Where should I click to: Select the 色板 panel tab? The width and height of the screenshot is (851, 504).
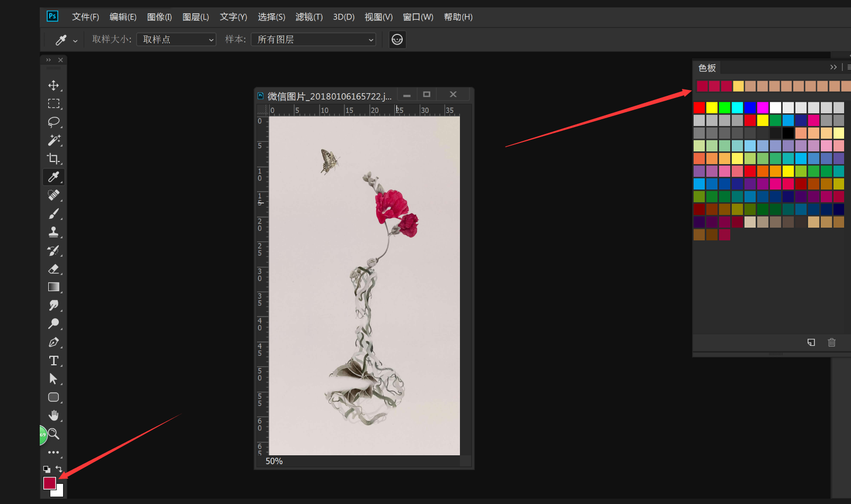pyautogui.click(x=707, y=68)
